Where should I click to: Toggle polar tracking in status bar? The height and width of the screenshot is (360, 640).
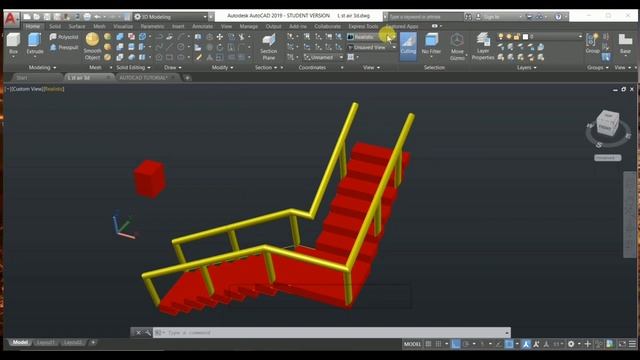point(466,344)
